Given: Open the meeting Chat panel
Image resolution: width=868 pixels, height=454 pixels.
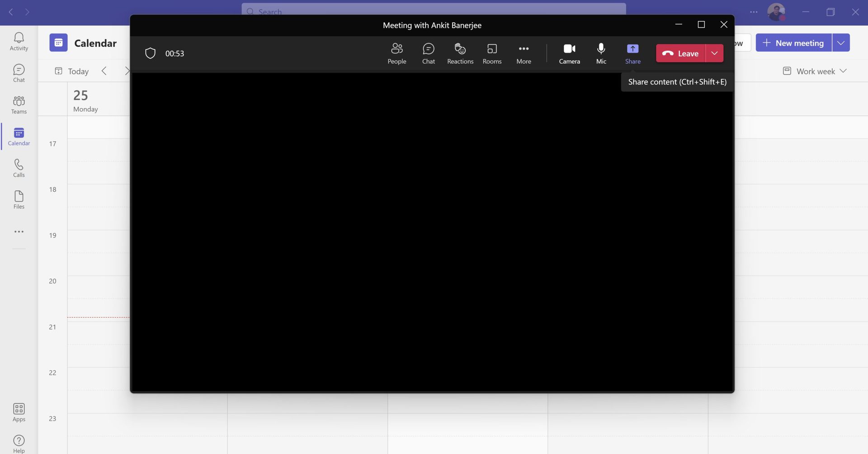Looking at the screenshot, I should (428, 53).
